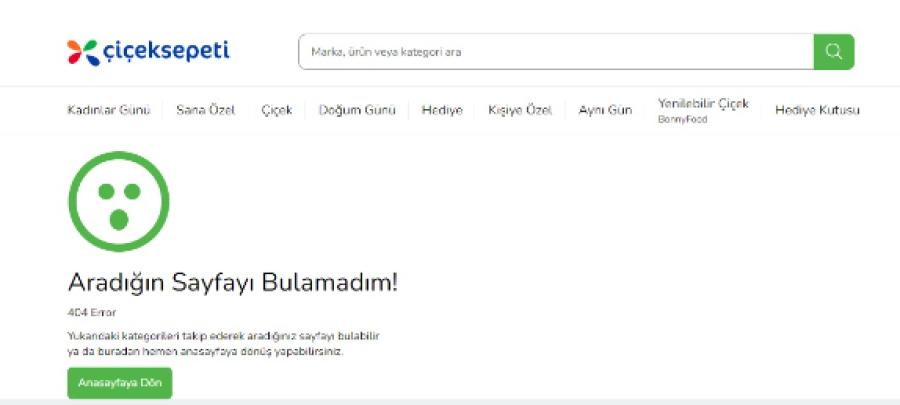Click the Anasayfaya Dön button
Viewport: 900px width, 405px height.
coord(119,383)
